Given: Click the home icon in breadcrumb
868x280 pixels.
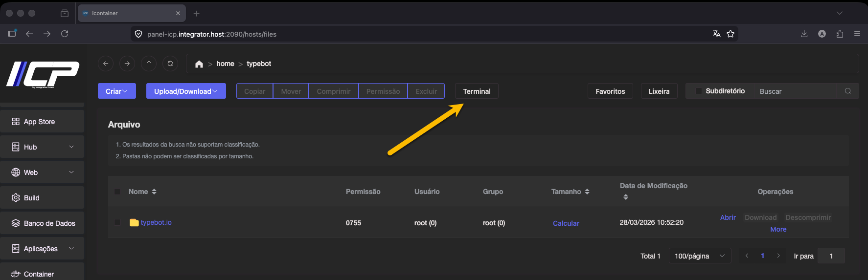Looking at the screenshot, I should 199,64.
